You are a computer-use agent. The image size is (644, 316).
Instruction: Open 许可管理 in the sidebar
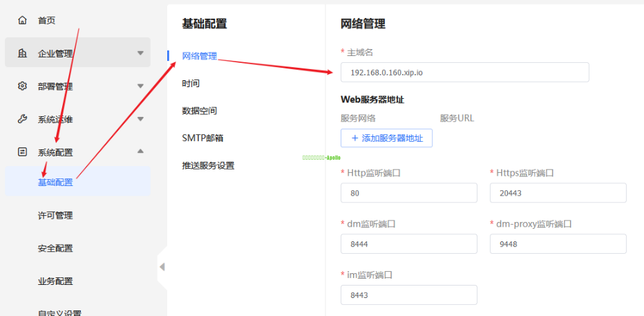tap(55, 216)
